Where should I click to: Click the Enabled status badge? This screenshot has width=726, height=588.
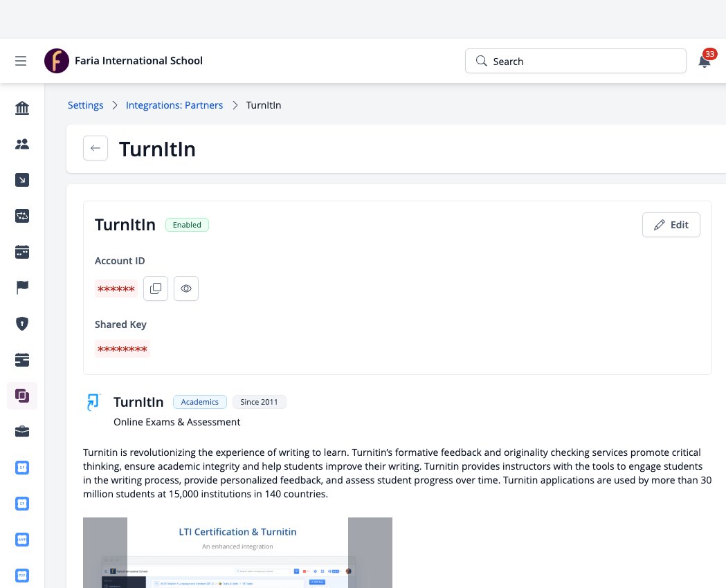187,225
